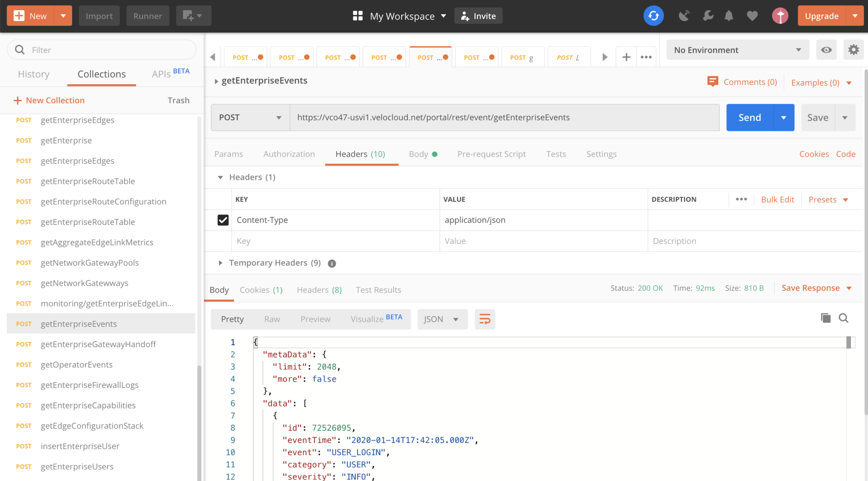The width and height of the screenshot is (868, 481).
Task: Toggle line wrapping in the response viewer
Action: (x=484, y=319)
